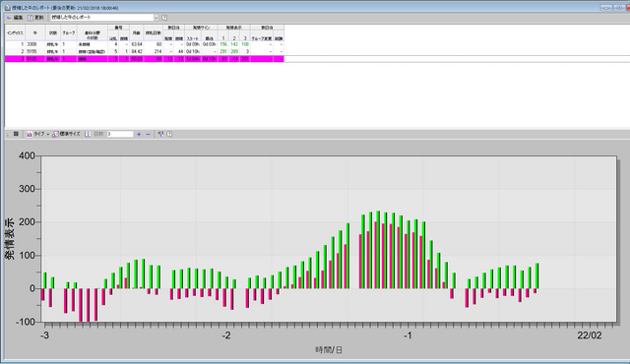
Task: Click the 214 milking days cell
Action: click(157, 52)
